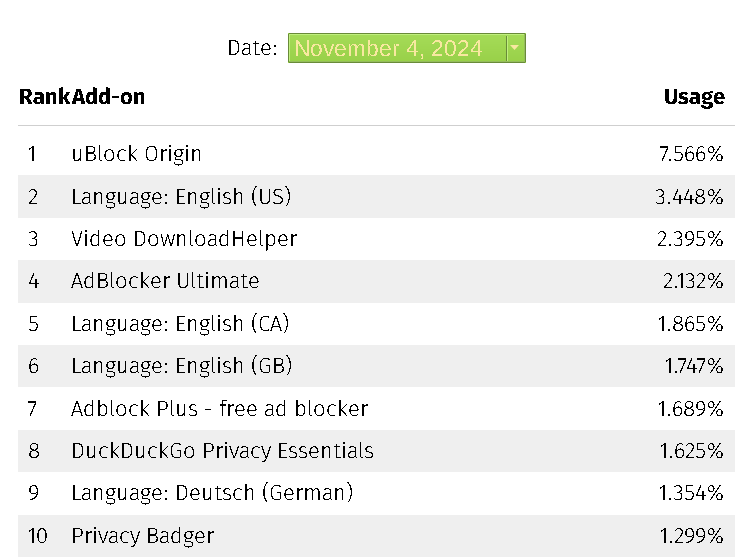The width and height of the screenshot is (752, 558).
Task: Open the date dropdown arrow
Action: [x=515, y=48]
